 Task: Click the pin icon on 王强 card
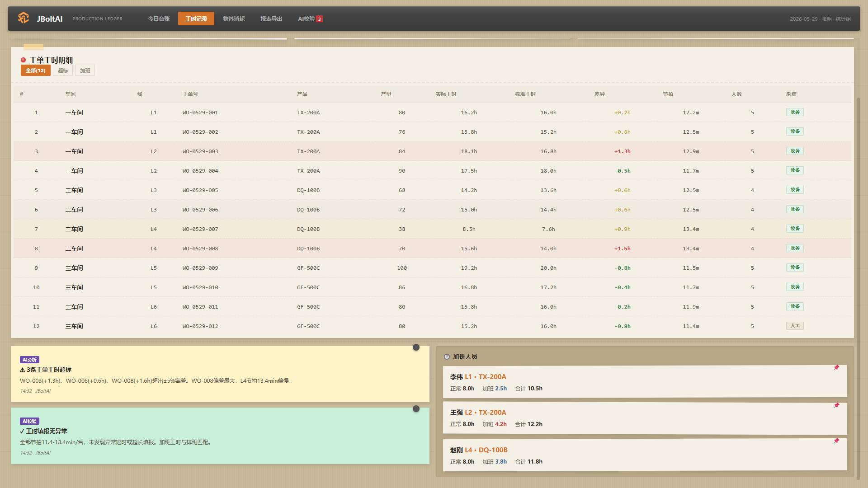click(836, 405)
